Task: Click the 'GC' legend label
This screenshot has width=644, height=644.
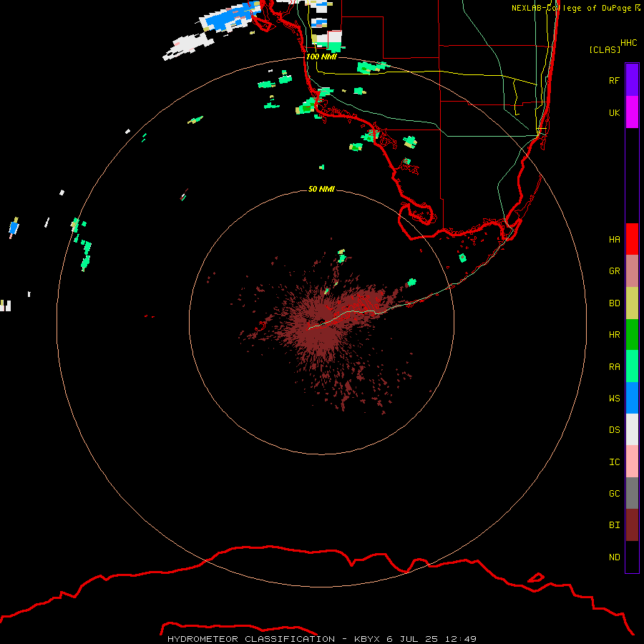Action: point(614,493)
